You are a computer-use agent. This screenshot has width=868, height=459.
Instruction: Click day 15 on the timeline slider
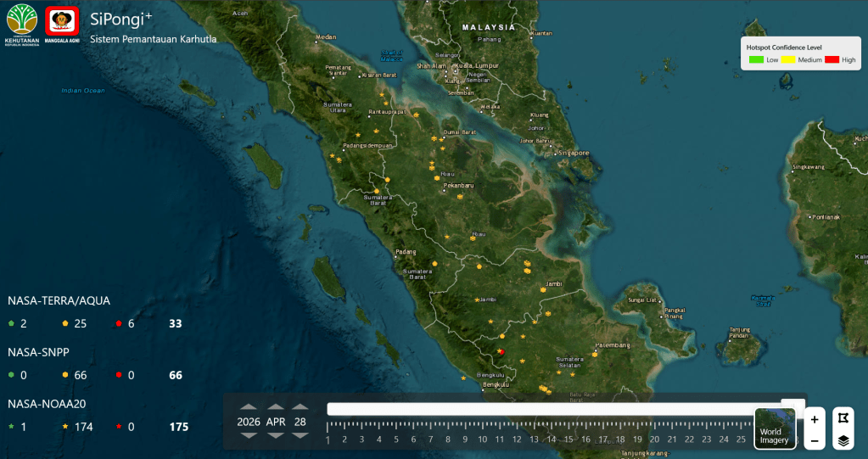pos(568,439)
